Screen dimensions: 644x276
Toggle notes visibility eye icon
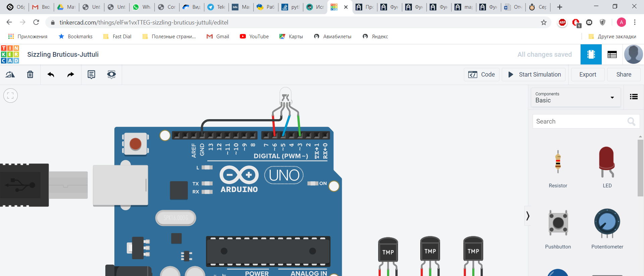(x=111, y=75)
